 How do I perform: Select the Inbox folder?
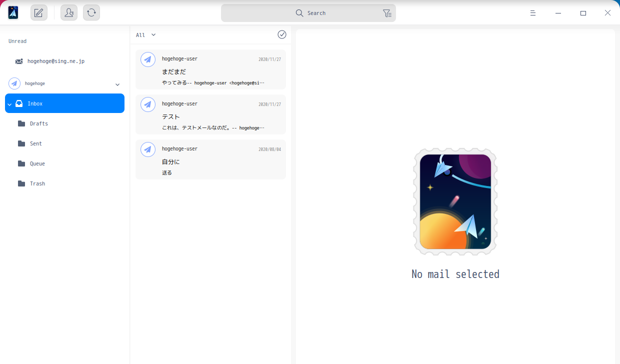[x=64, y=103]
